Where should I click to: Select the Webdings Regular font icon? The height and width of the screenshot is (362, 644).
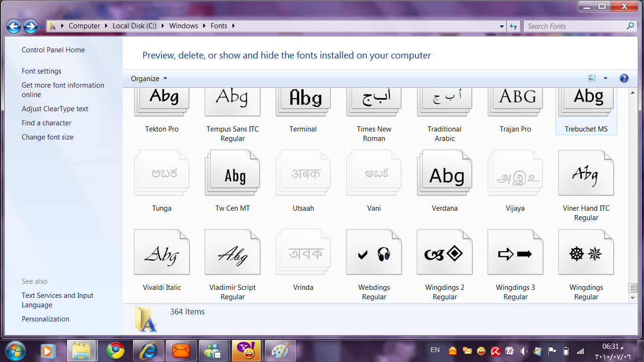click(x=374, y=252)
